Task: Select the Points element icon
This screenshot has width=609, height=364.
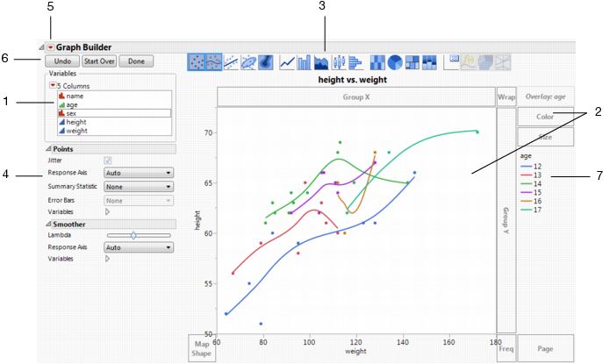Action: pos(197,62)
